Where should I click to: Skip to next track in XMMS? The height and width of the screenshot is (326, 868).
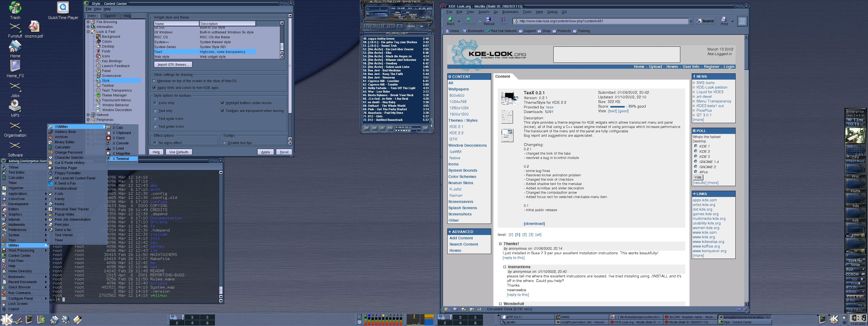pyautogui.click(x=392, y=26)
